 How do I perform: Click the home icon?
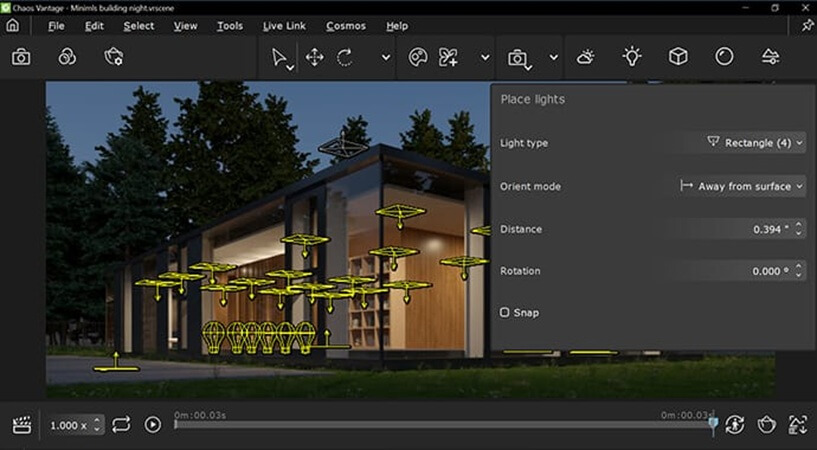(x=12, y=26)
